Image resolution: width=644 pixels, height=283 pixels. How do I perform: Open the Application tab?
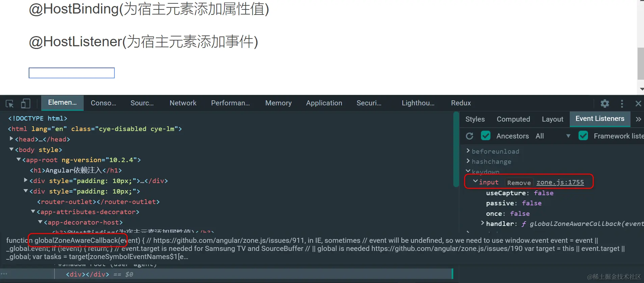(x=324, y=103)
